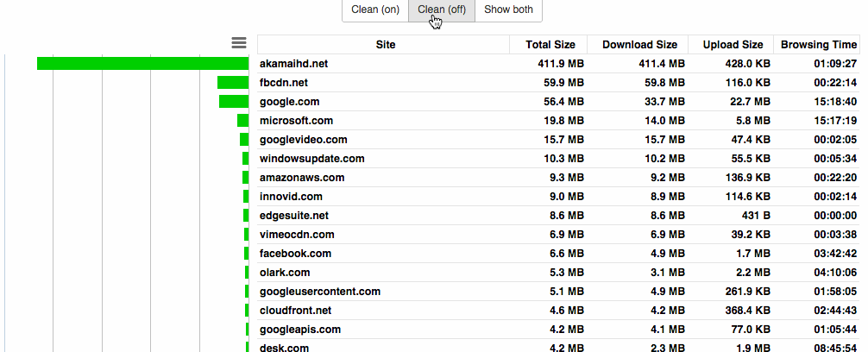
Task: Click the fbcdn.net green bar
Action: click(x=232, y=83)
